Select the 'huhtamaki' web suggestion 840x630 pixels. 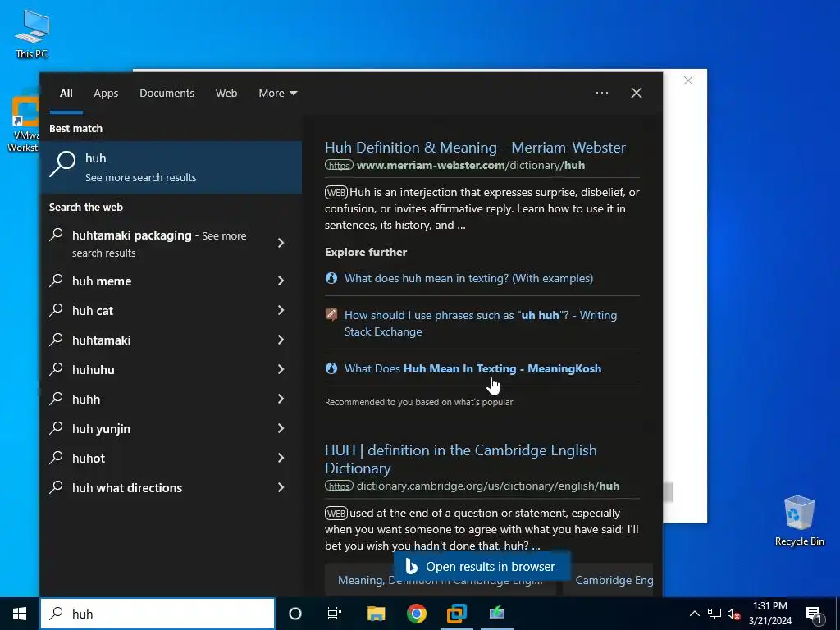pyautogui.click(x=101, y=340)
